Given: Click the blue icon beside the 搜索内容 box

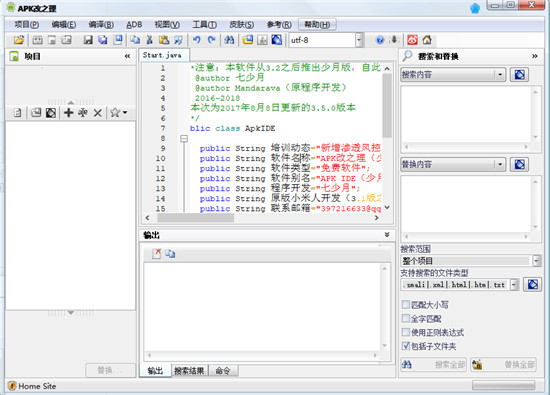Looking at the screenshot, I should [519, 74].
